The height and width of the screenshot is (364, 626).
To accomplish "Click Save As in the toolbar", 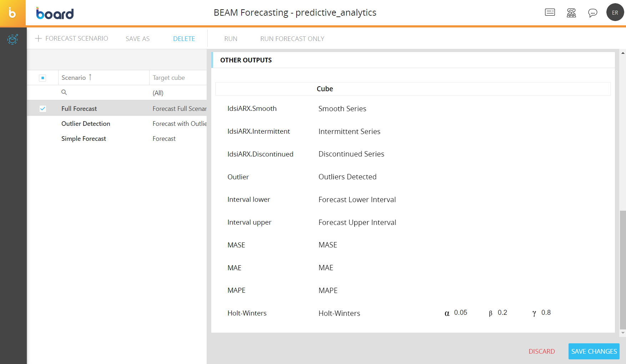I will [137, 39].
